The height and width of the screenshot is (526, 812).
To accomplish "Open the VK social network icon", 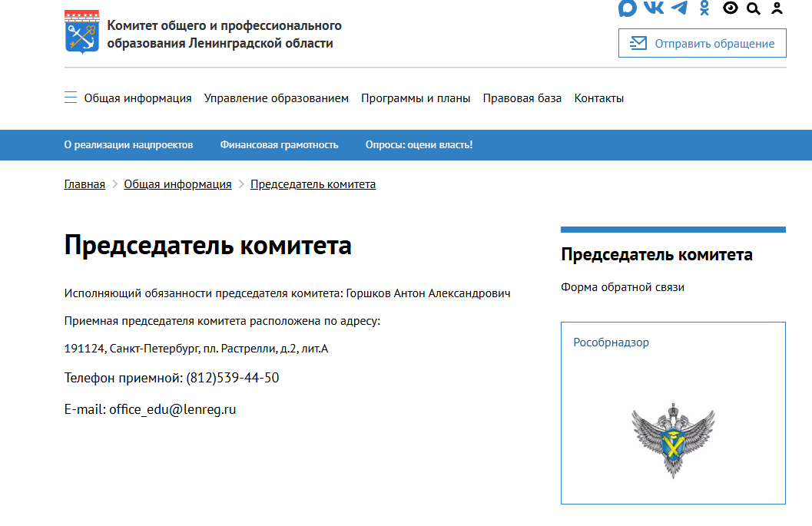I will pyautogui.click(x=654, y=7).
